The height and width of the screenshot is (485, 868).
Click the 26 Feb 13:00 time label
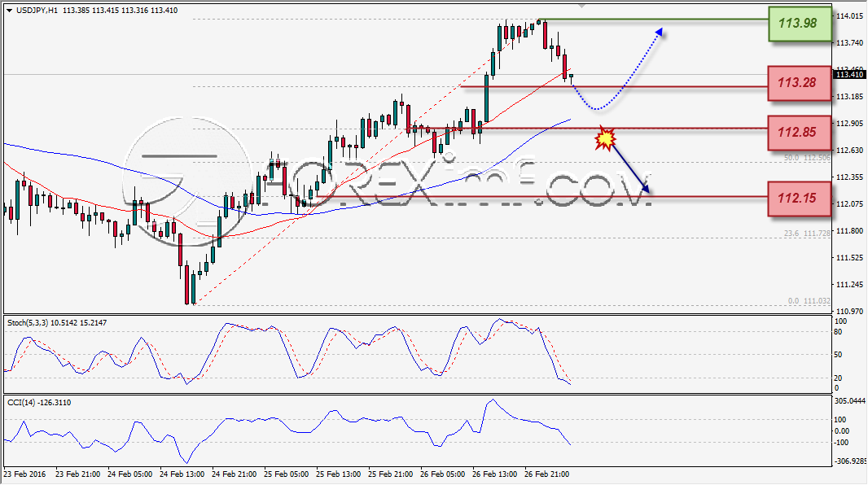coord(494,474)
